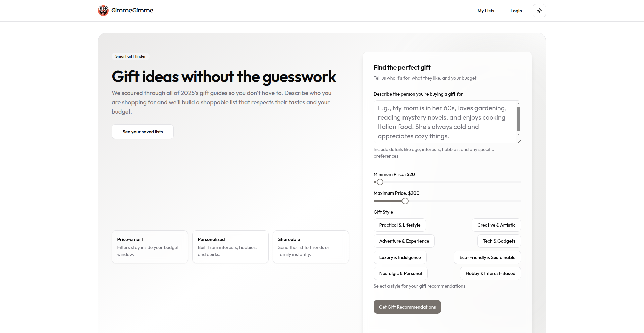The height and width of the screenshot is (333, 644).
Task: Select the Practical & Lifestyle gift style
Action: [399, 225]
